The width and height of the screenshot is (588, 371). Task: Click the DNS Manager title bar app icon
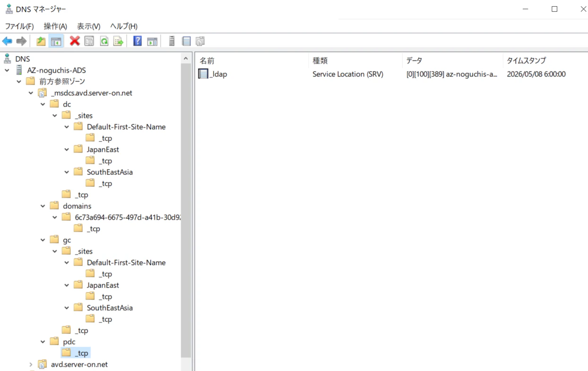[x=9, y=9]
